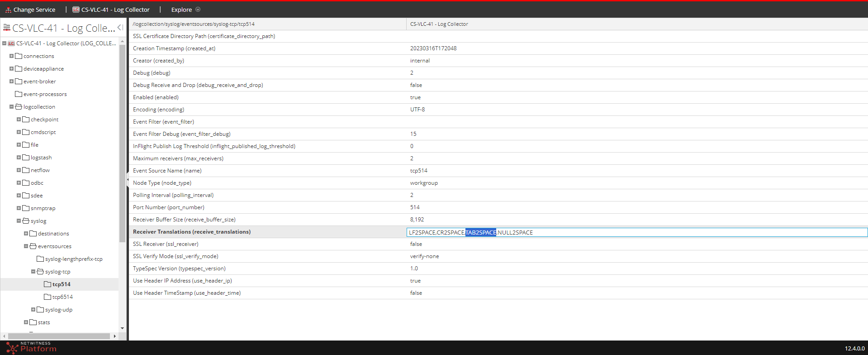Click the tcp514 folder icon
The image size is (868, 355).
[47, 284]
